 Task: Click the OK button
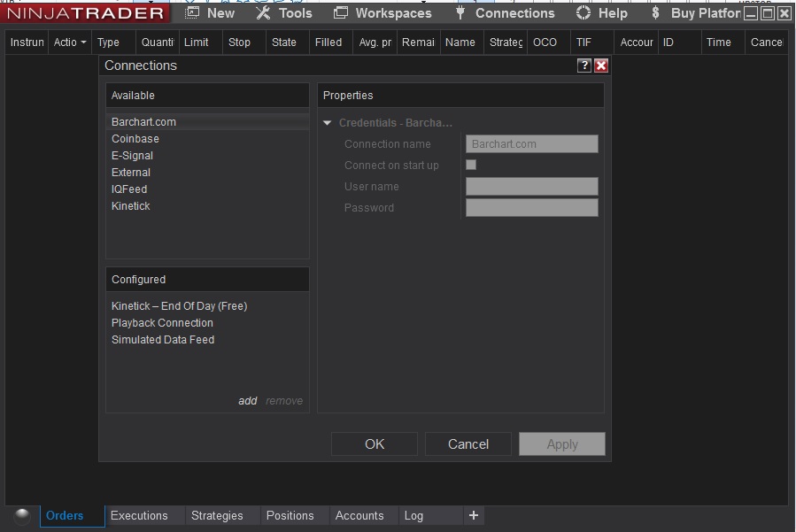375,444
